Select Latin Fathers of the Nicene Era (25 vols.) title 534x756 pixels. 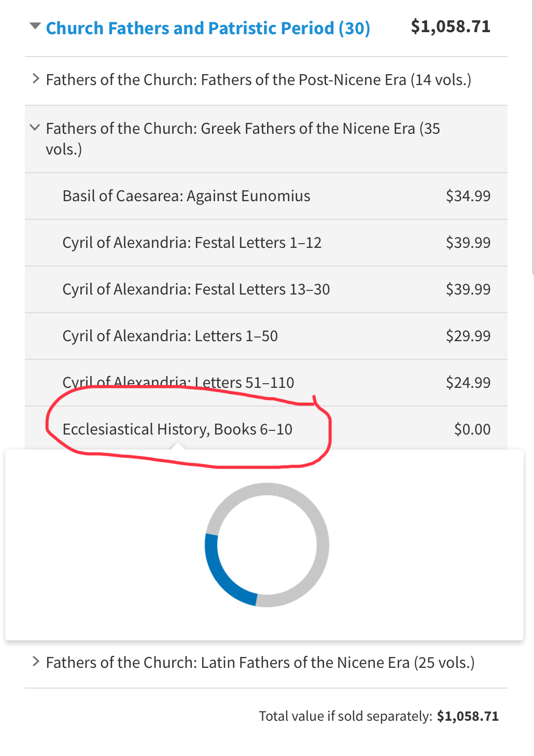pyautogui.click(x=260, y=663)
